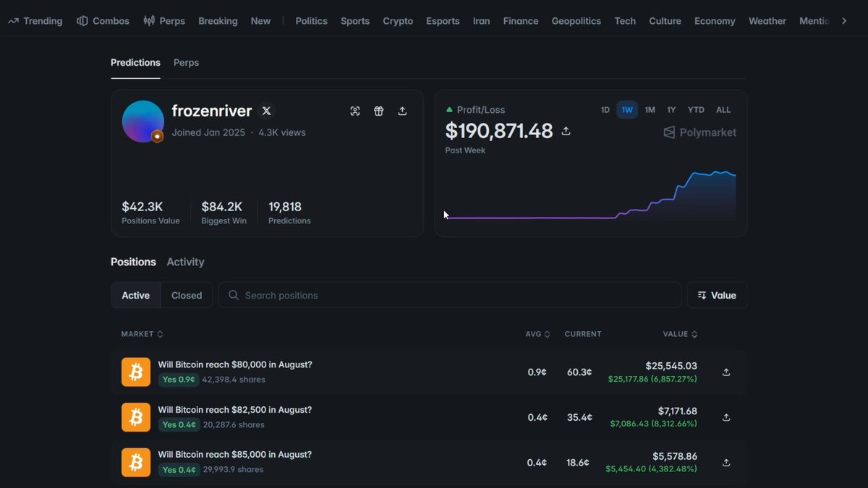Open Will Bitcoin reach $80,000 market

(235, 364)
